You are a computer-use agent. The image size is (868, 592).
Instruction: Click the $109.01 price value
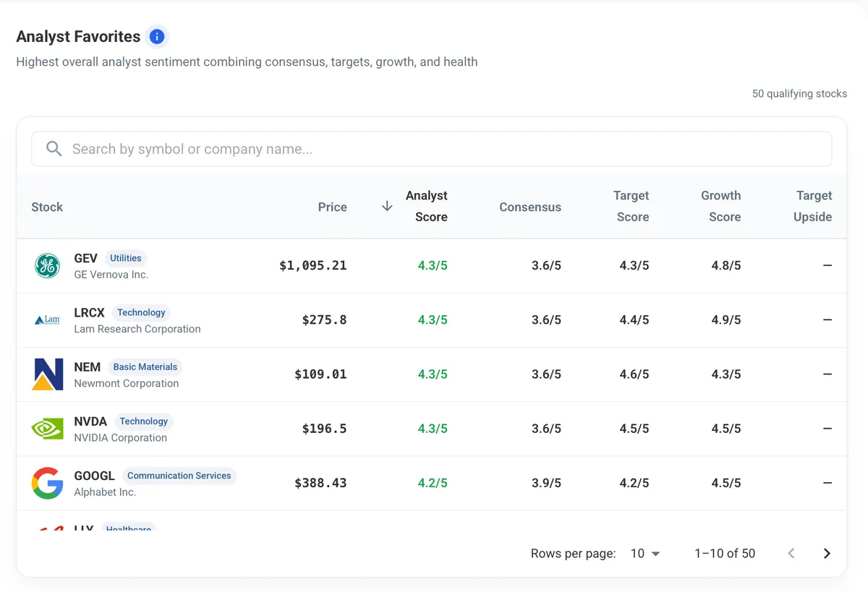pyautogui.click(x=320, y=374)
